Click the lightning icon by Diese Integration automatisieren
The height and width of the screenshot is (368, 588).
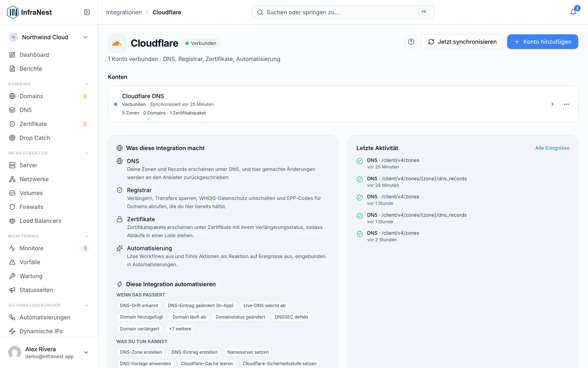tap(119, 284)
